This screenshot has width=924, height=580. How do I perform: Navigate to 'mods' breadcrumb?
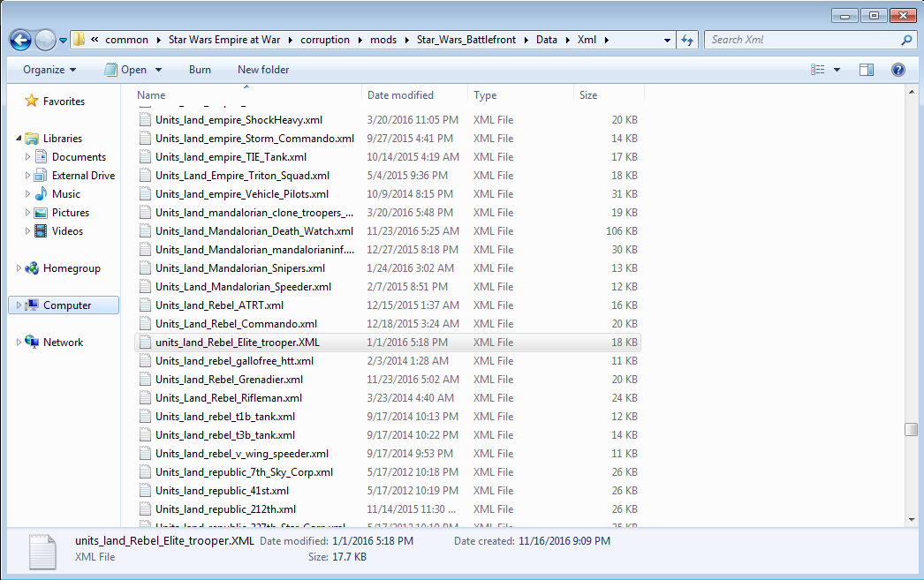click(x=383, y=40)
